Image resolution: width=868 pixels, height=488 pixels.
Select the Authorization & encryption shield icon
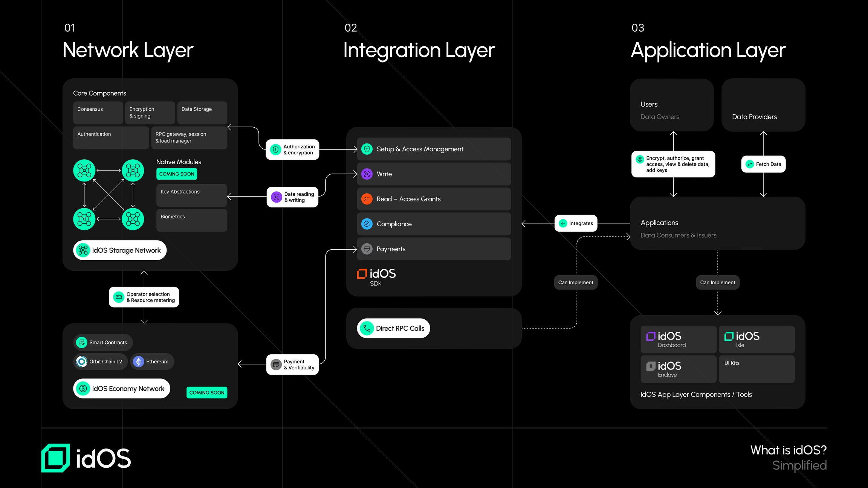tap(275, 149)
